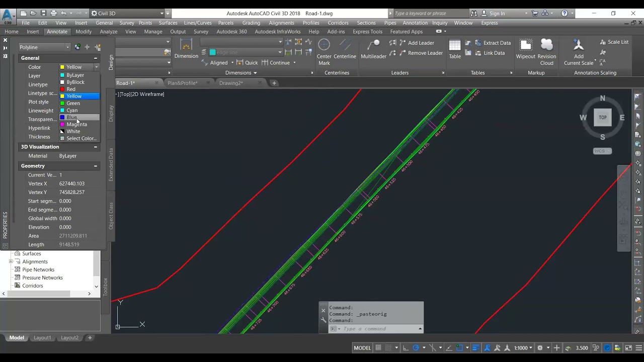Choose Blue in the color list
This screenshot has width=644, height=362.
tap(79, 117)
